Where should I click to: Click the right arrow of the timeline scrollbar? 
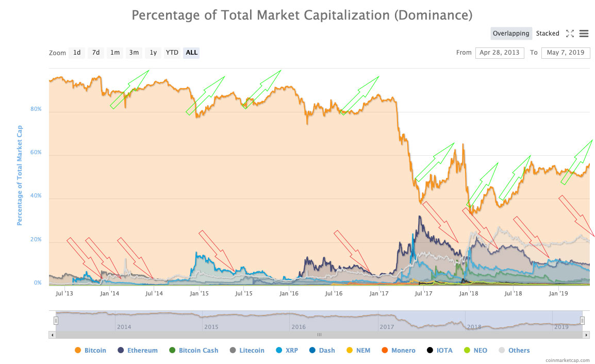pos(586,335)
